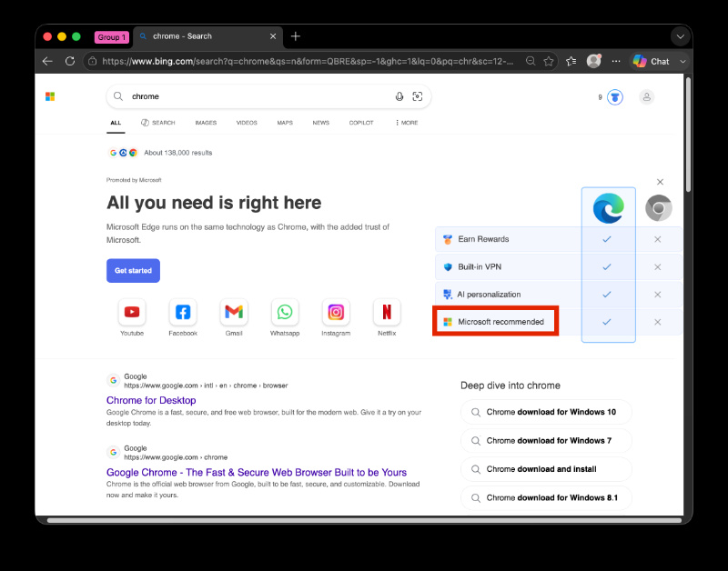Open the three-dot Settings and more menu
This screenshot has width=728, height=571.
(x=616, y=61)
